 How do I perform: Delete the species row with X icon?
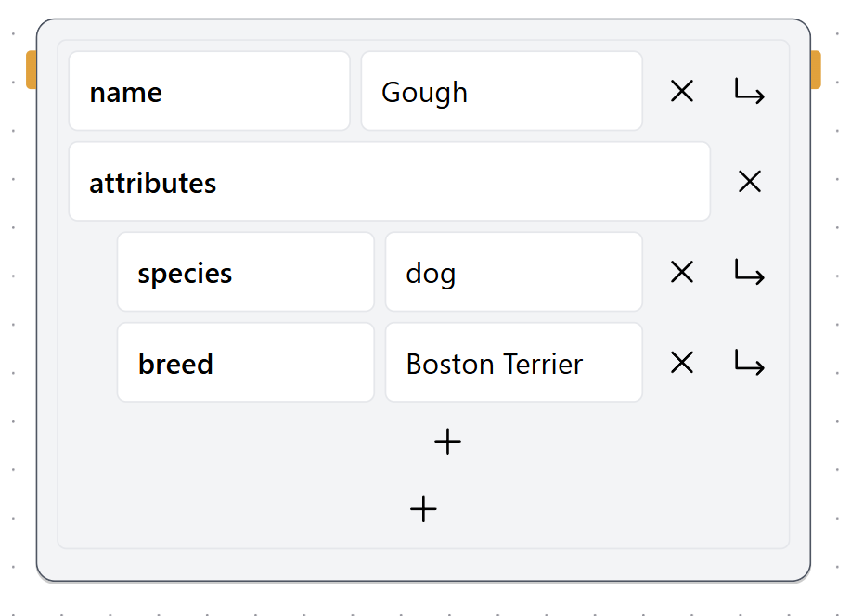click(682, 272)
